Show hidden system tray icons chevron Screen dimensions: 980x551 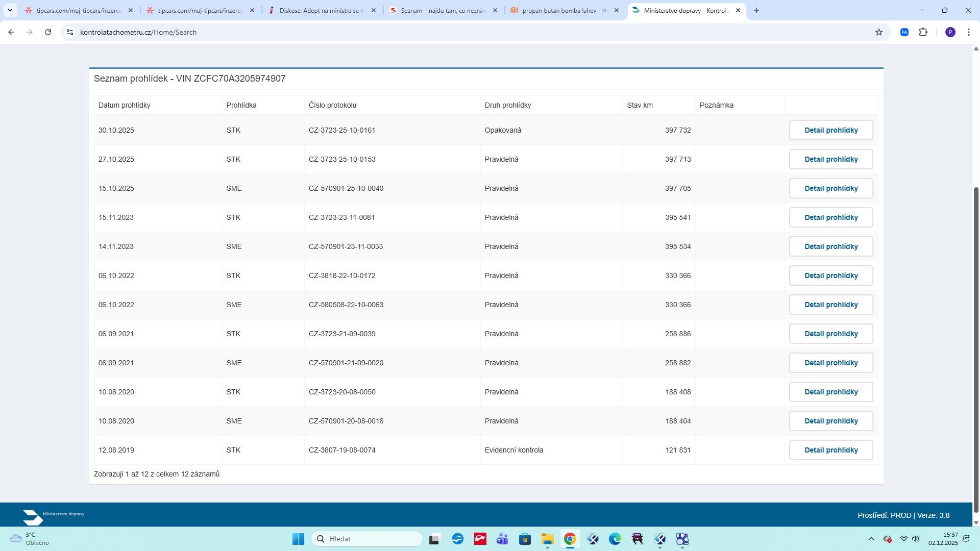(x=871, y=539)
